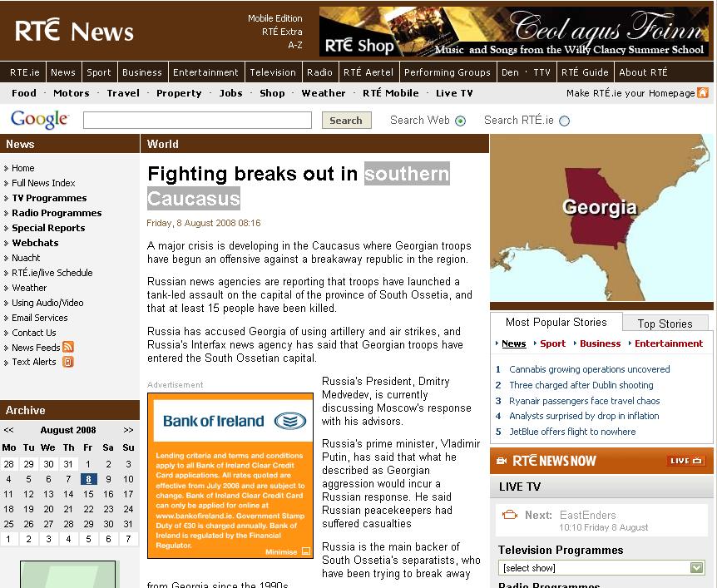The height and width of the screenshot is (588, 717).
Task: Open Using Audio/Video in sidebar
Action: point(47,303)
